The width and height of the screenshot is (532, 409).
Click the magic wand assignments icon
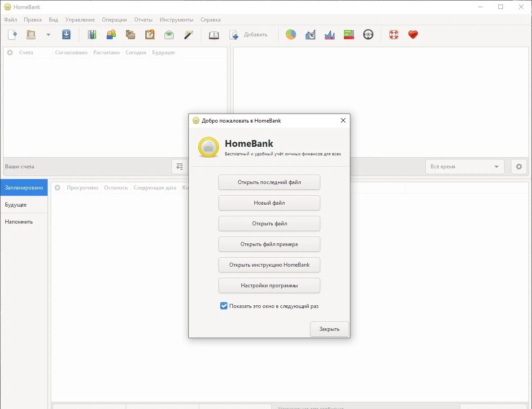(x=188, y=35)
